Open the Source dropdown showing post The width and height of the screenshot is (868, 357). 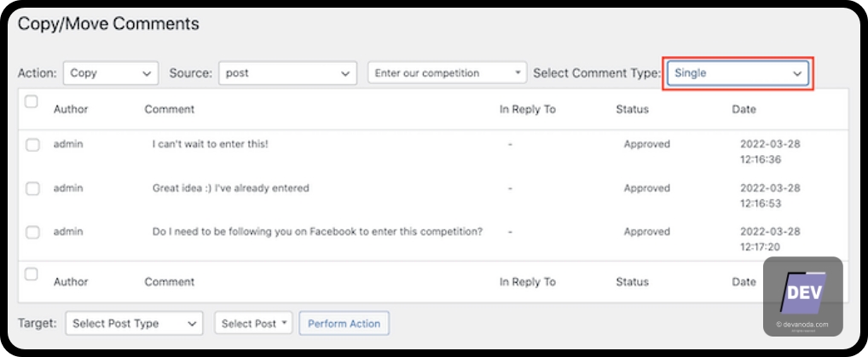(287, 73)
